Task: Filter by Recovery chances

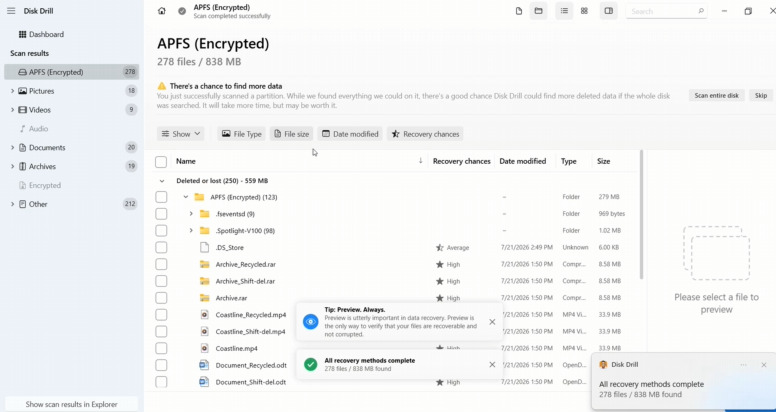Action: (425, 134)
